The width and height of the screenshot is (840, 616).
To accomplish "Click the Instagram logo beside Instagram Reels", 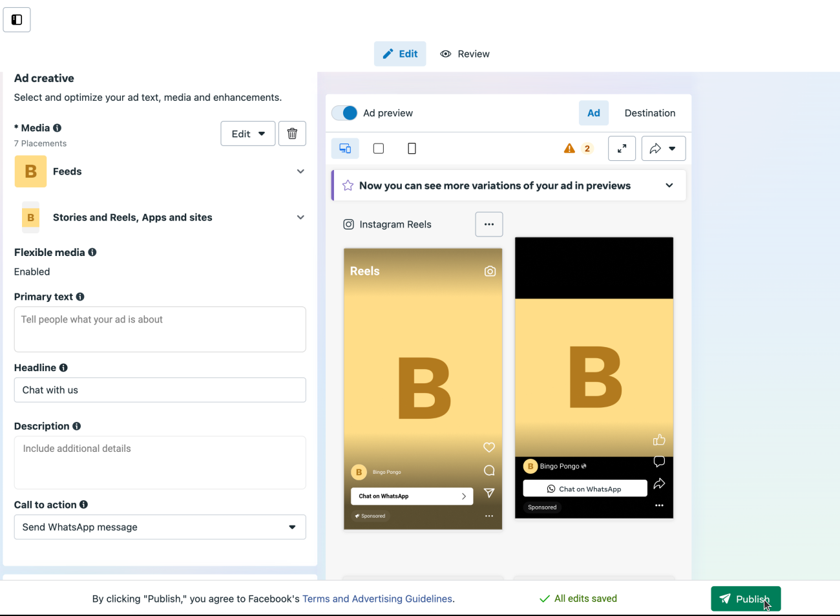I will (x=349, y=224).
